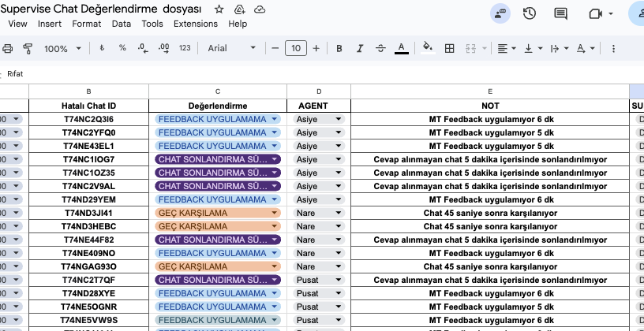The image size is (644, 331).
Task: Click the Print icon
Action: coord(7,48)
